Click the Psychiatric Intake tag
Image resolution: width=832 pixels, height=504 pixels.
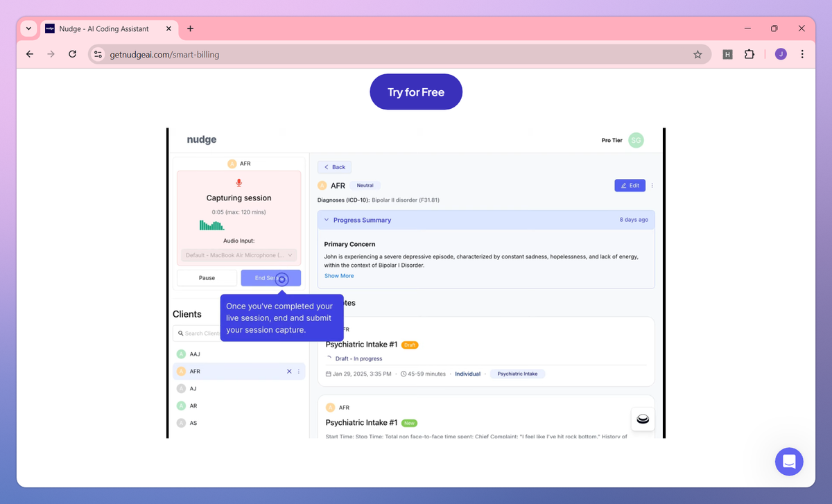coord(518,374)
